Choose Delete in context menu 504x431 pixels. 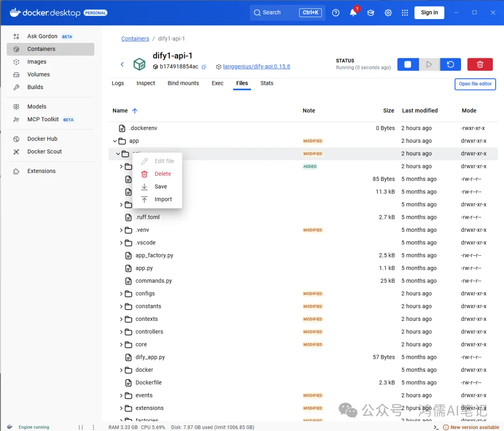pos(157,174)
